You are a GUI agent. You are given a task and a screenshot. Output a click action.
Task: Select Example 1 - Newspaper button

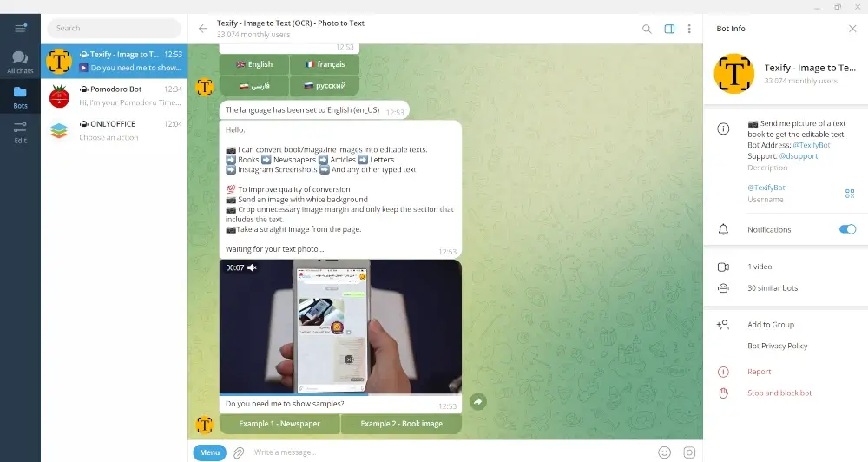click(279, 424)
